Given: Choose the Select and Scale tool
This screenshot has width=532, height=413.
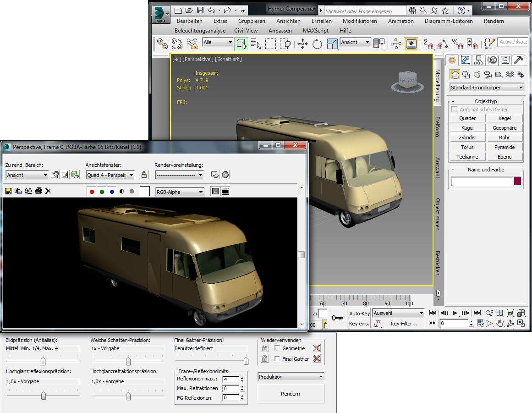Looking at the screenshot, I should 332,44.
